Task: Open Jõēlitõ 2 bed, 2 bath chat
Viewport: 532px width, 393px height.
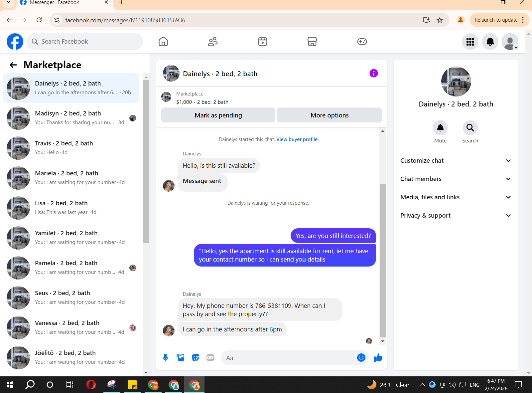Action: [71, 358]
